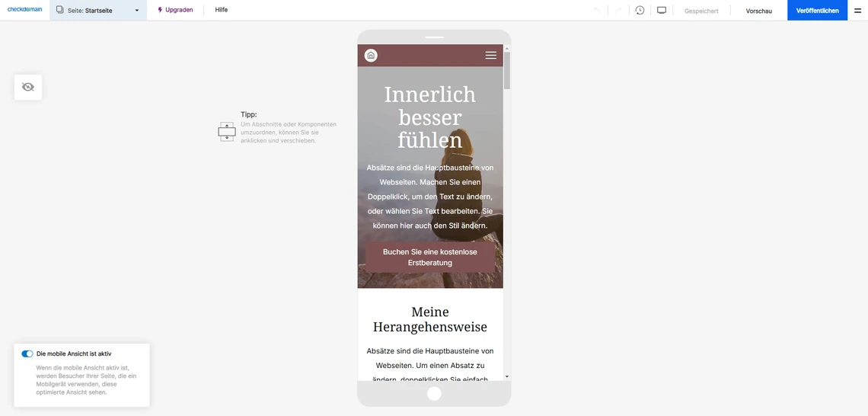Click the phone preview scrollbar thumb
868x416 pixels.
point(507,70)
